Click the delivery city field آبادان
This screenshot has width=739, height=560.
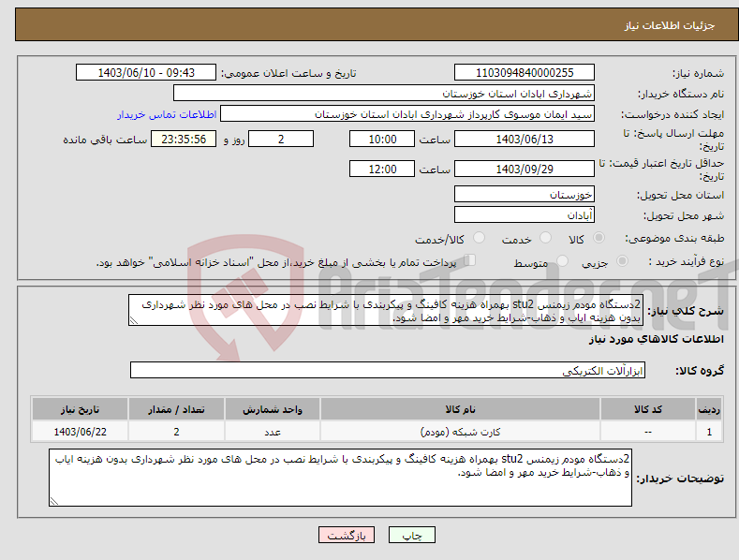525,215
